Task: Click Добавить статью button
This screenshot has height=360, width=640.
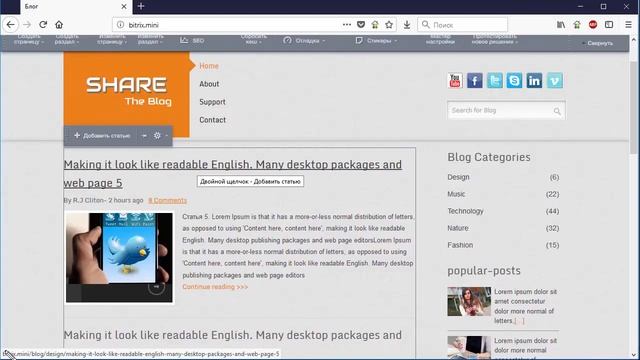Action: coord(102,136)
